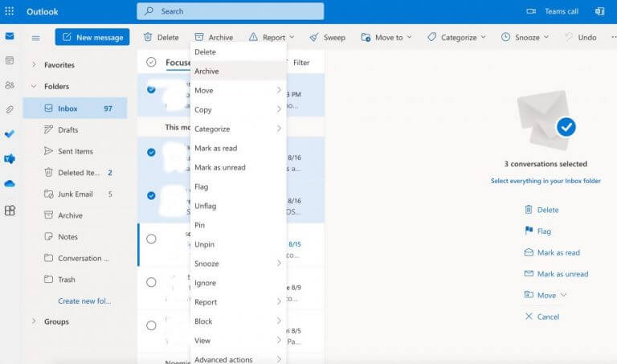
Task: Choose Delete in the context menu
Action: pos(238,52)
